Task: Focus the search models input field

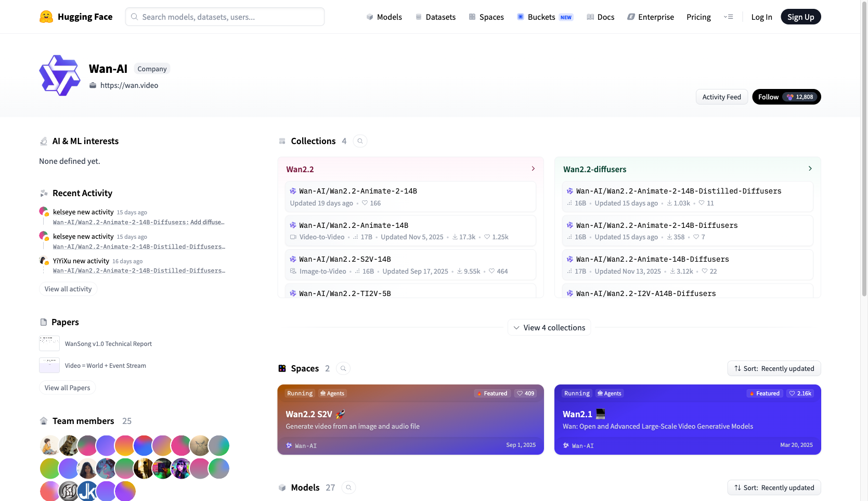Action: point(225,17)
